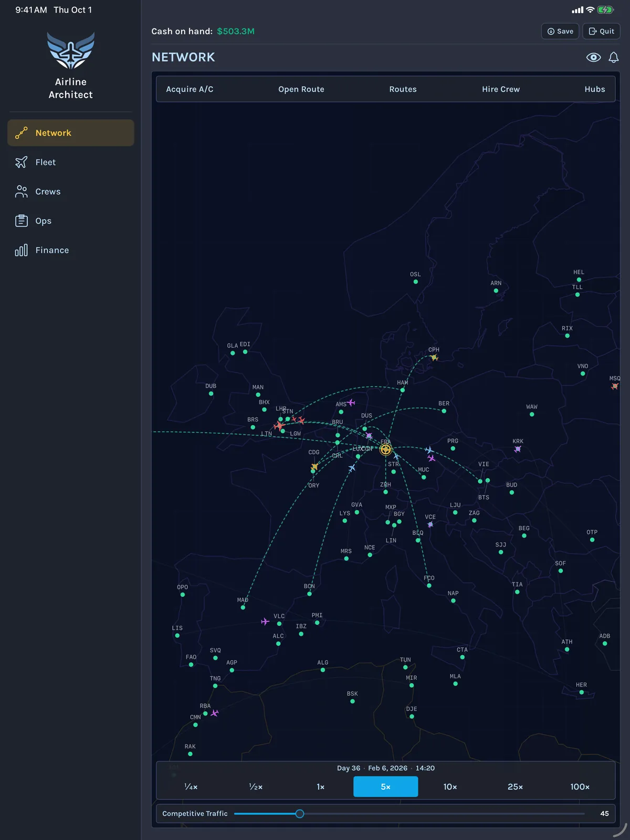This screenshot has width=630, height=840.
Task: Click the Cash on hand $503.3M value
Action: 236,31
